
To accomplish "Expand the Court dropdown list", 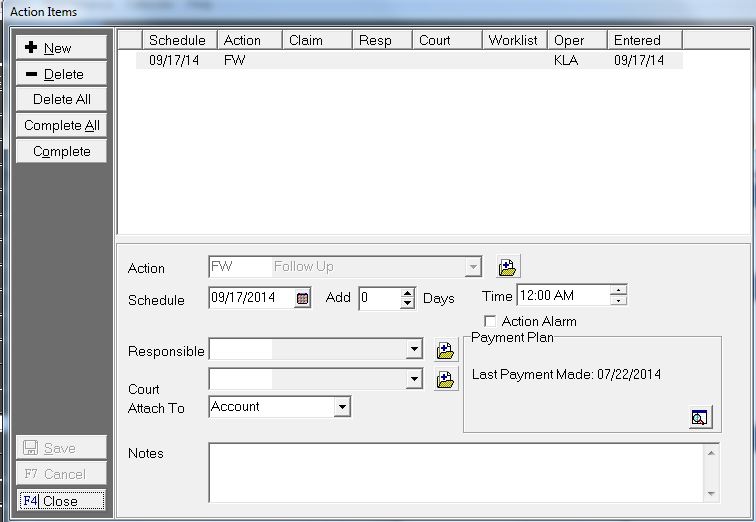I will coord(415,379).
